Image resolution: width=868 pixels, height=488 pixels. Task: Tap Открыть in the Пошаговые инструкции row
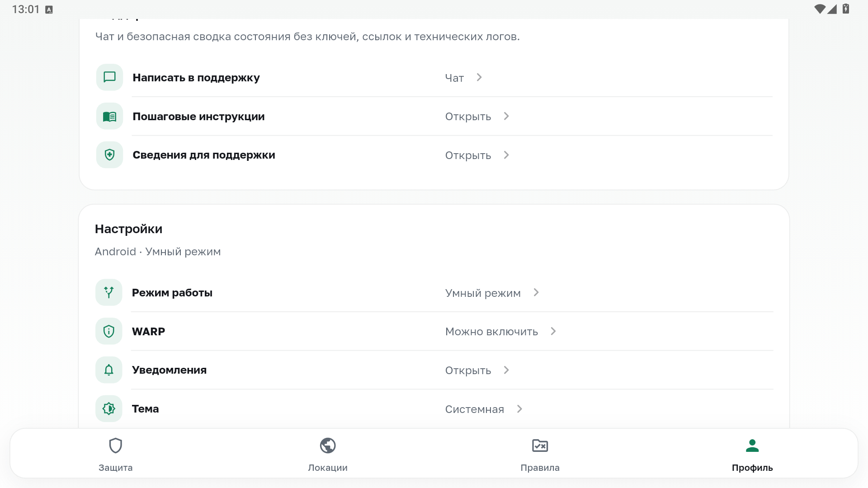(468, 117)
